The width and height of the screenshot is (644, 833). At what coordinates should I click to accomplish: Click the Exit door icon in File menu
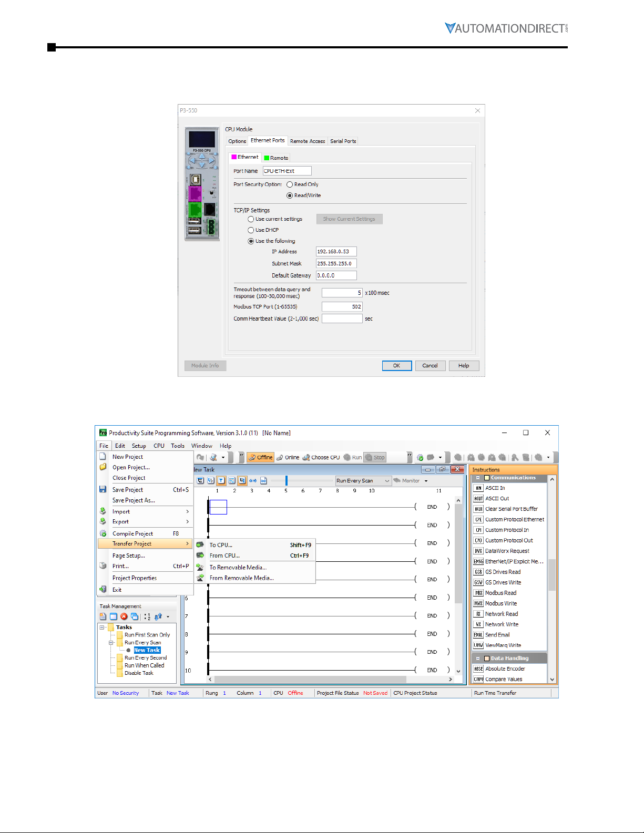click(x=103, y=589)
